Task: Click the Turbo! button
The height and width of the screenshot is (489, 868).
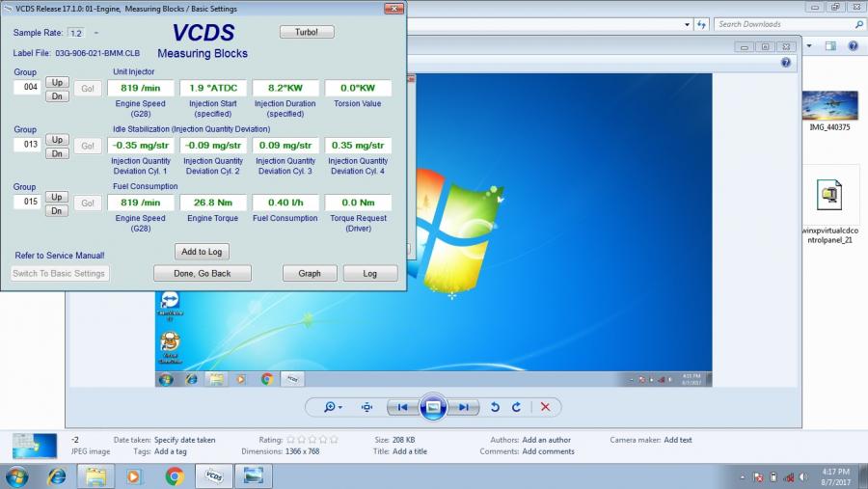Action: coord(307,32)
